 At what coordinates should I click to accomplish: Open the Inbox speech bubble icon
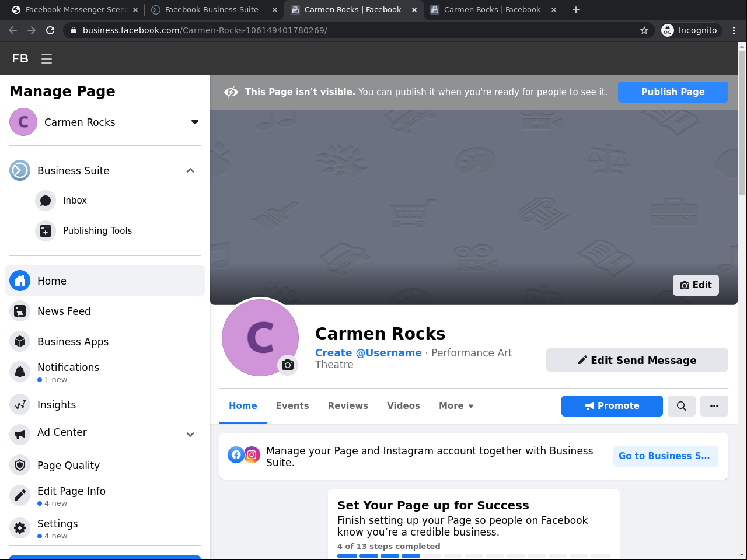[46, 201]
